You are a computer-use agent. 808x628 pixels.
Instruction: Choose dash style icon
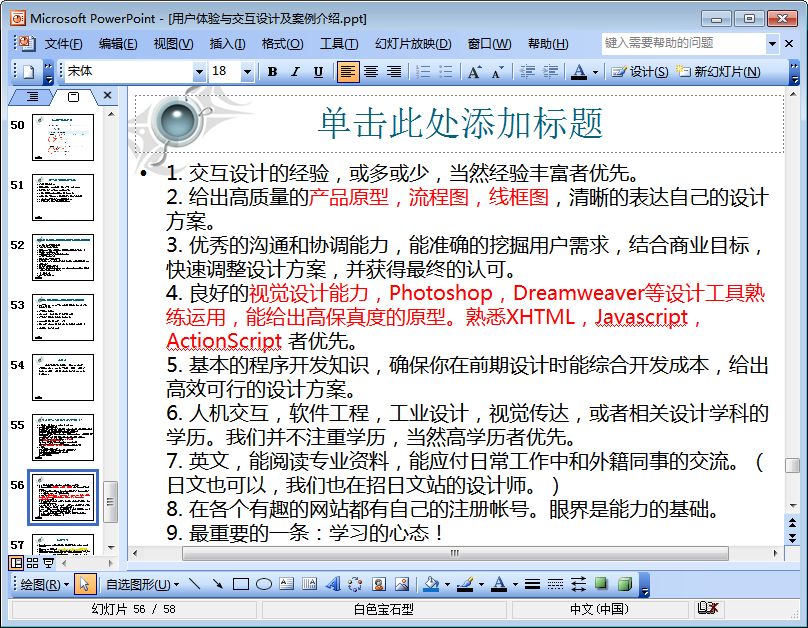(555, 584)
